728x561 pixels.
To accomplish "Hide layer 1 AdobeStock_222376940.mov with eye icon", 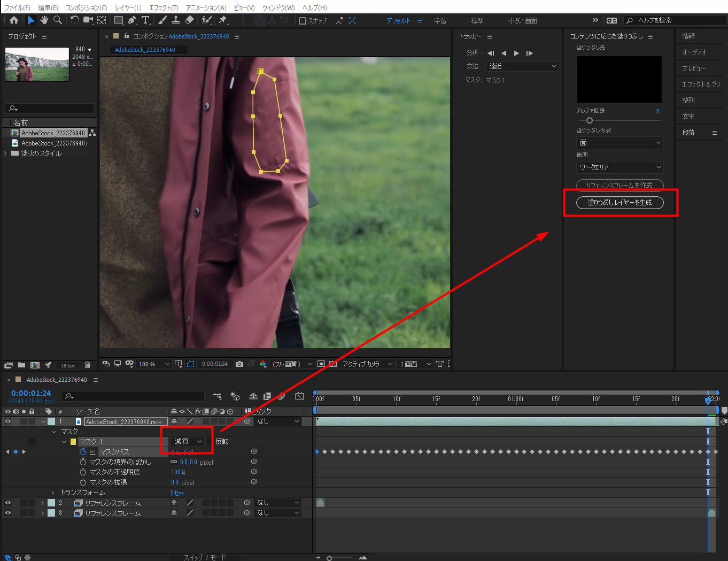I will click(x=7, y=421).
